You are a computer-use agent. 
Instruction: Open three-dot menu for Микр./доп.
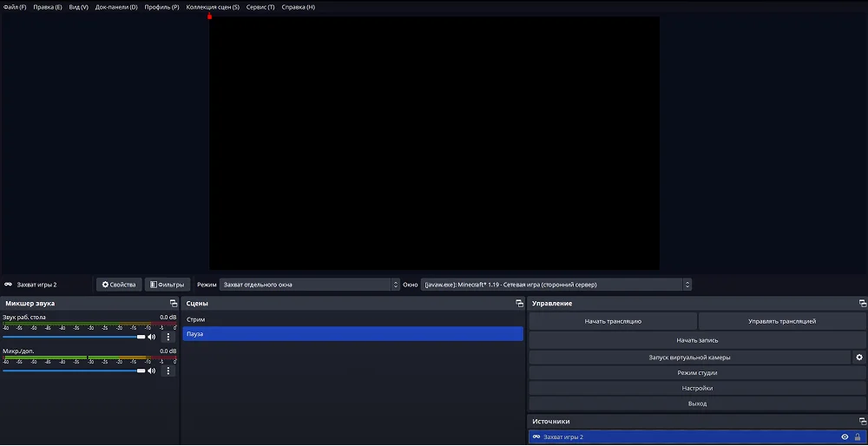point(168,371)
